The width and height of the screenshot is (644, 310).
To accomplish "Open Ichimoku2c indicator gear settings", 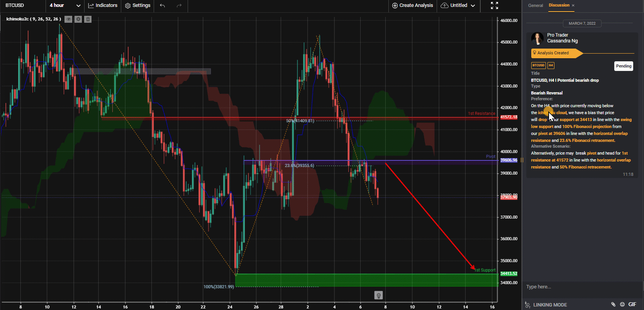I will pyautogui.click(x=78, y=19).
